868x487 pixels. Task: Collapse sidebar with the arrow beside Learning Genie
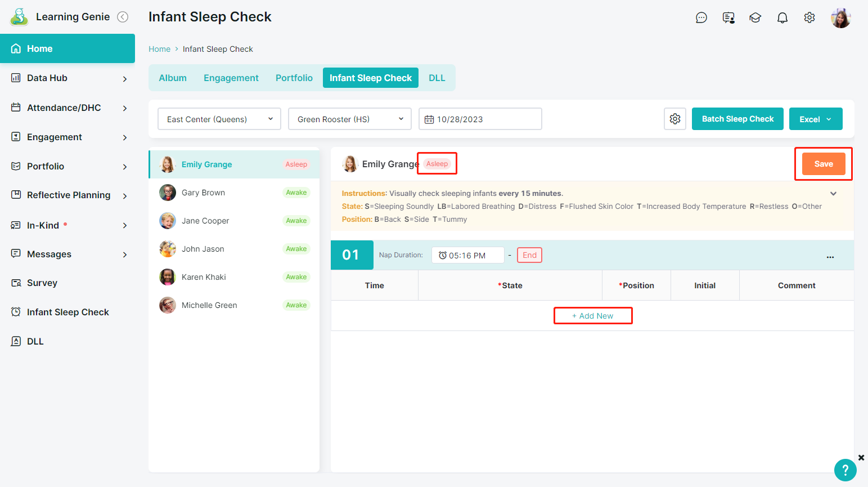click(x=123, y=17)
